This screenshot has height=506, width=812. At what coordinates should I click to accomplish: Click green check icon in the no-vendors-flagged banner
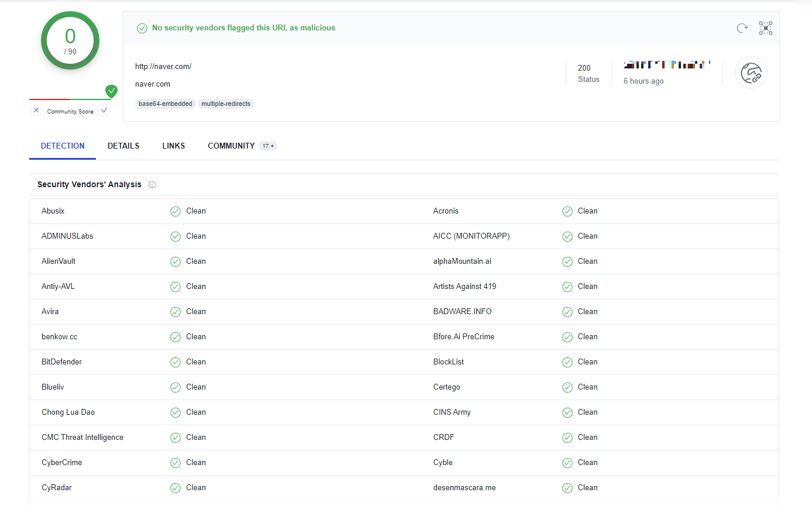coord(142,28)
